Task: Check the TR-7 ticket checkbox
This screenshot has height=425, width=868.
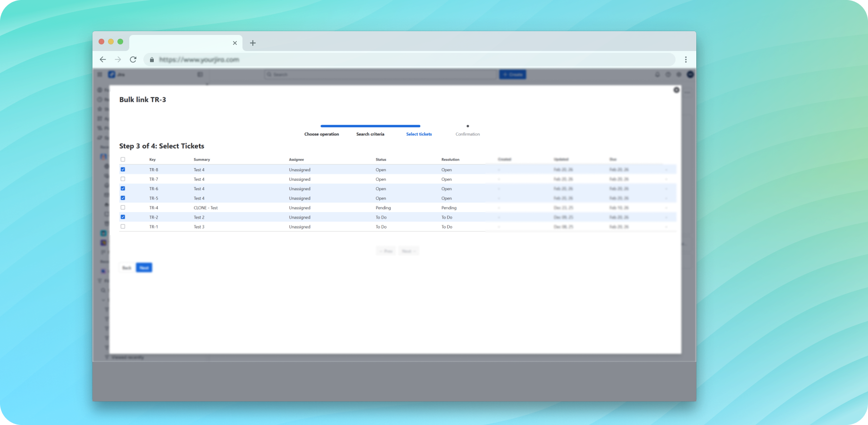Action: (123, 179)
